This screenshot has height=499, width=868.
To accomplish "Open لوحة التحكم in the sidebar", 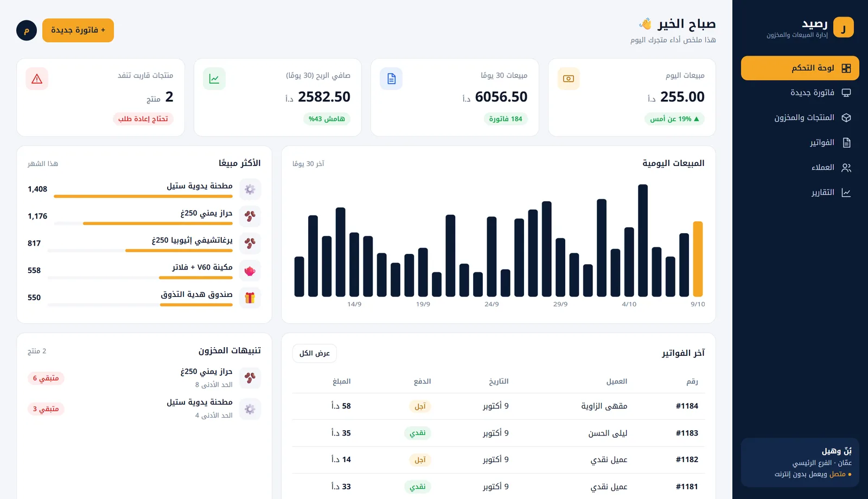I will click(x=800, y=68).
